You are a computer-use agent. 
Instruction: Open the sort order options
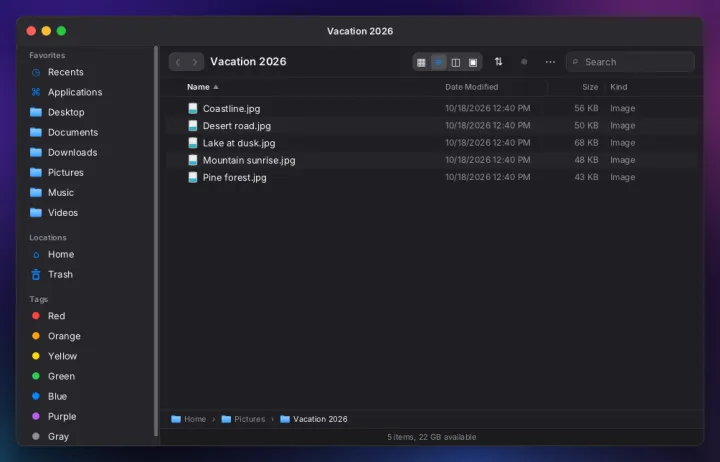pyautogui.click(x=498, y=62)
